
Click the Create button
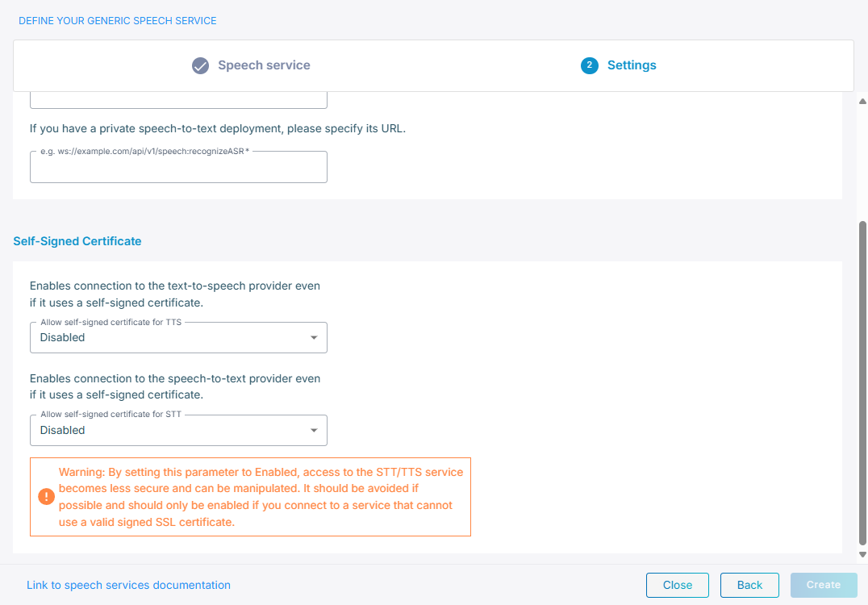(824, 585)
